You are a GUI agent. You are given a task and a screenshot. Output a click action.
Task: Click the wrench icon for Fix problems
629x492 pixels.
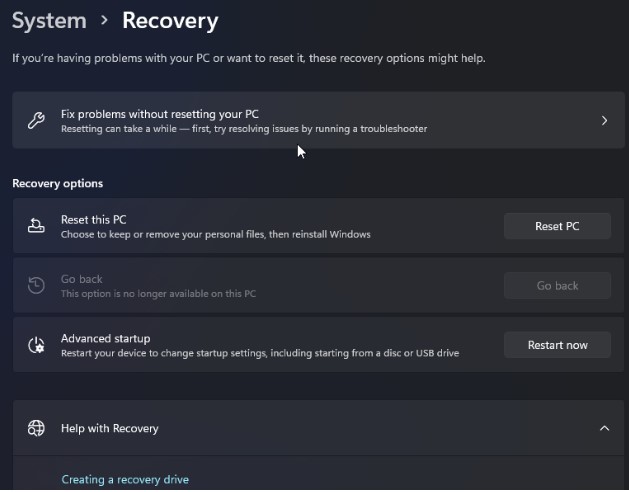pyautogui.click(x=36, y=121)
